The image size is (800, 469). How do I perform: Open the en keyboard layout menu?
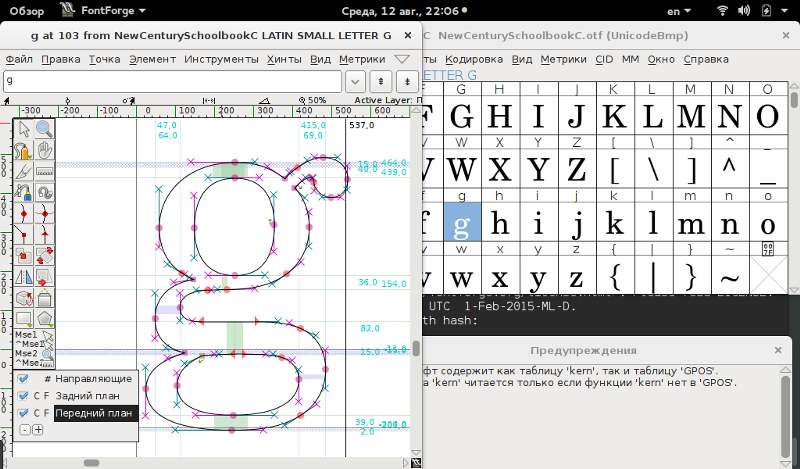[x=679, y=11]
